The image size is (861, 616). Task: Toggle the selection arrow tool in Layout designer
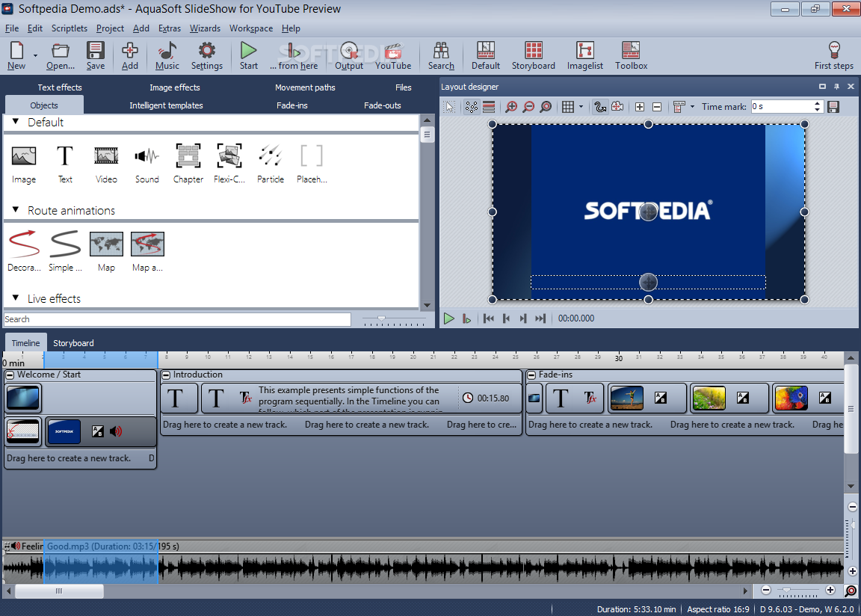(x=450, y=107)
